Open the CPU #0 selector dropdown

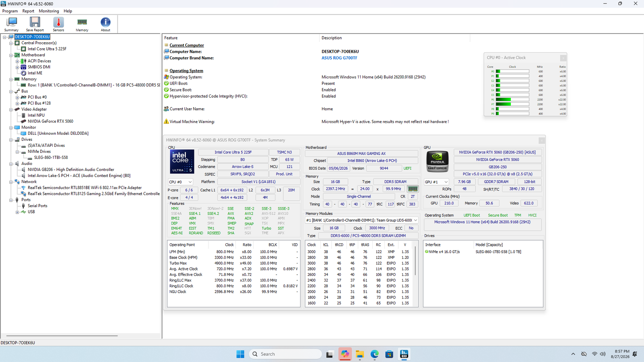coord(180,182)
